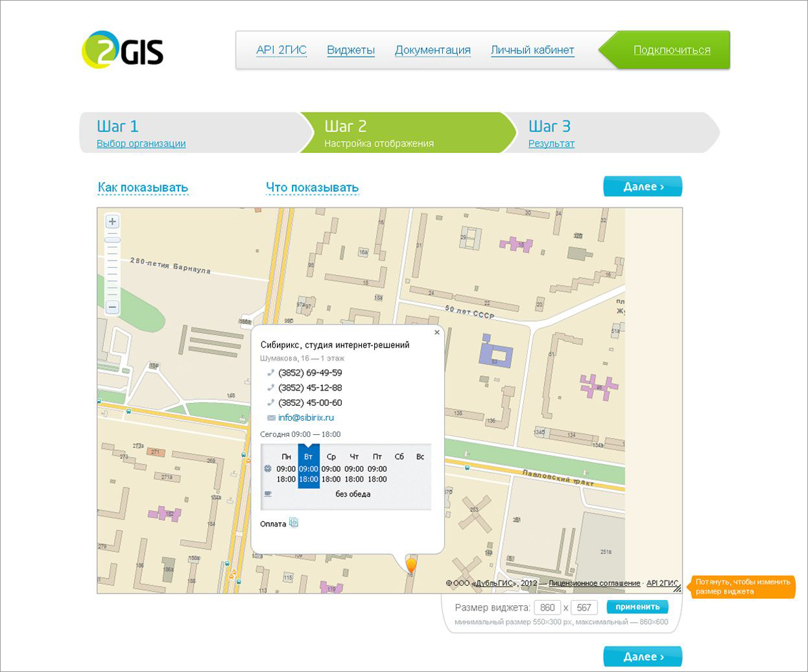
Task: Expand the Как показывать settings
Action: pos(143,187)
